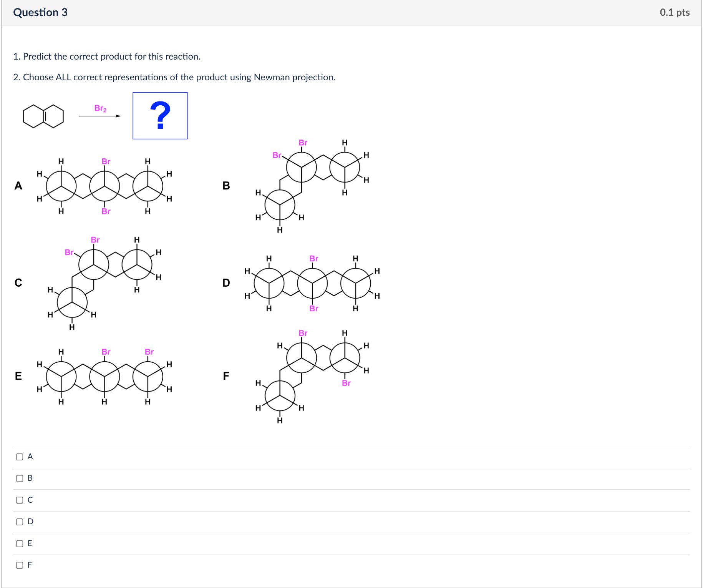Select the Newman projection labeled E
The width and height of the screenshot is (703, 588).
click(104, 377)
